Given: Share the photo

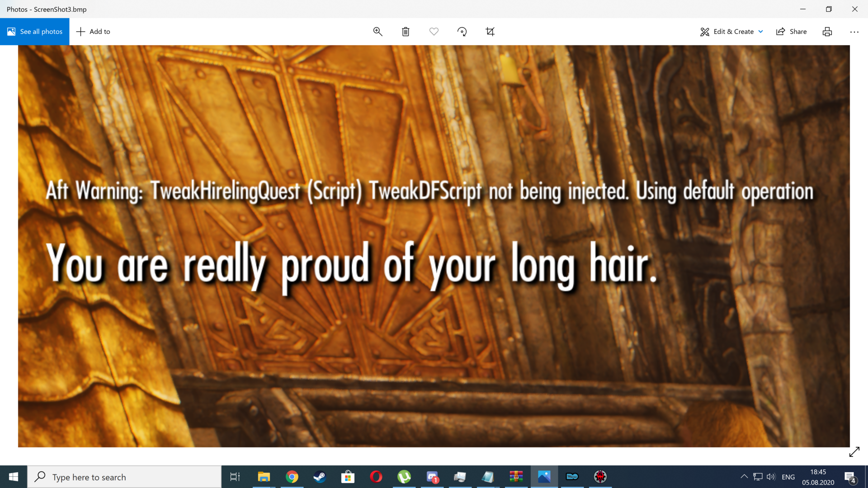Looking at the screenshot, I should pos(792,32).
